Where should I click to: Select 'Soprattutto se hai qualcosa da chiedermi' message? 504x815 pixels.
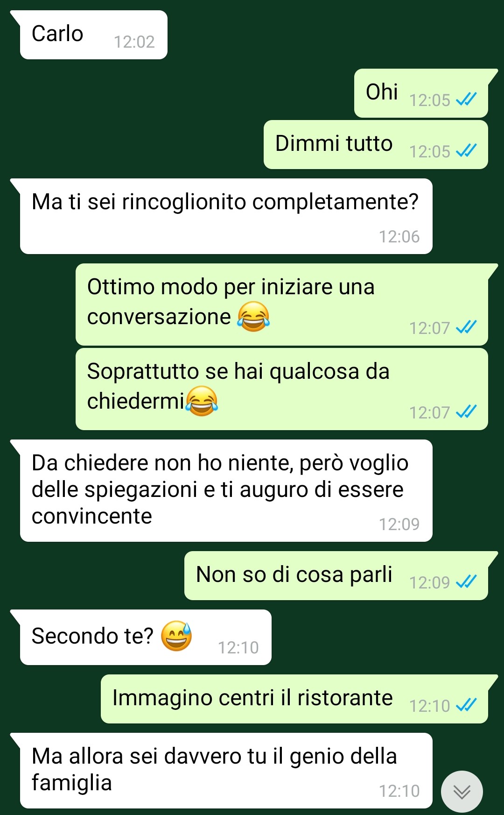(282, 389)
